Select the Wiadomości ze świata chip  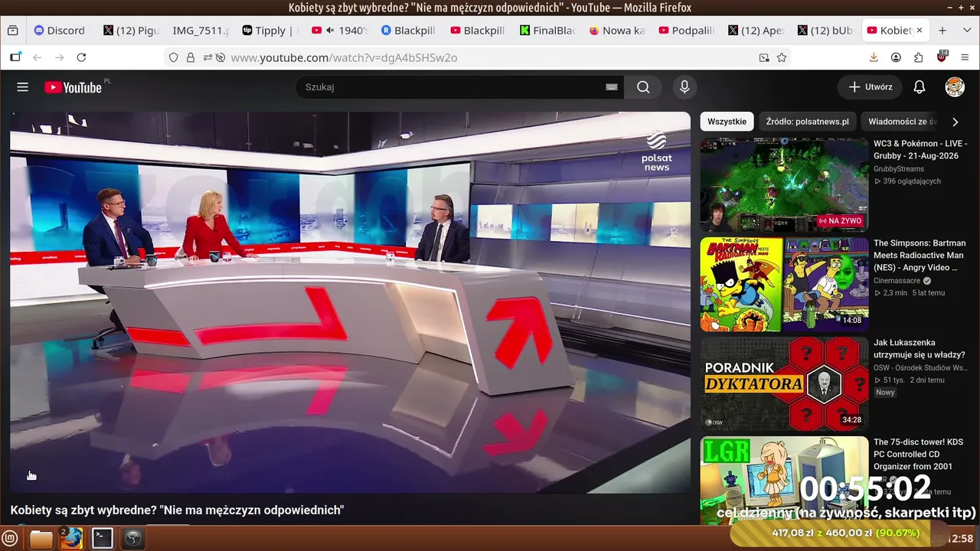coord(903,122)
